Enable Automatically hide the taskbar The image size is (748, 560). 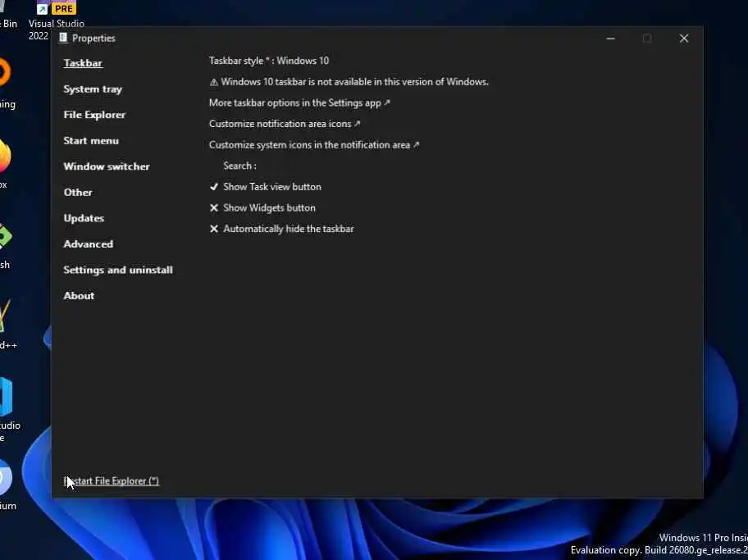281,229
